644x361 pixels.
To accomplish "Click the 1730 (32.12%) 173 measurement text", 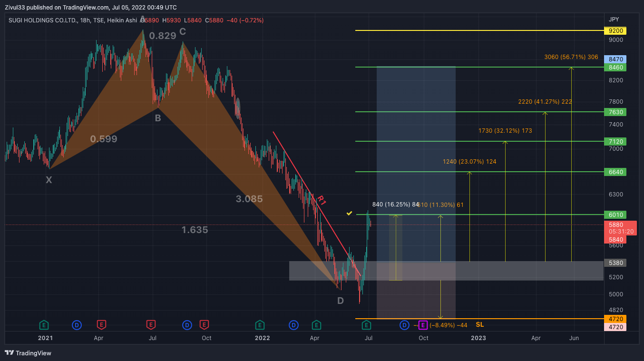I will point(505,131).
